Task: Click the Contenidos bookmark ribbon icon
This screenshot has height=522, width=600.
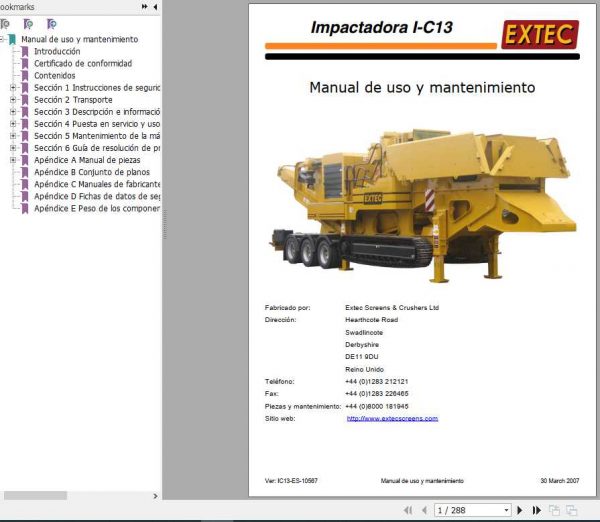Action: (x=25, y=76)
